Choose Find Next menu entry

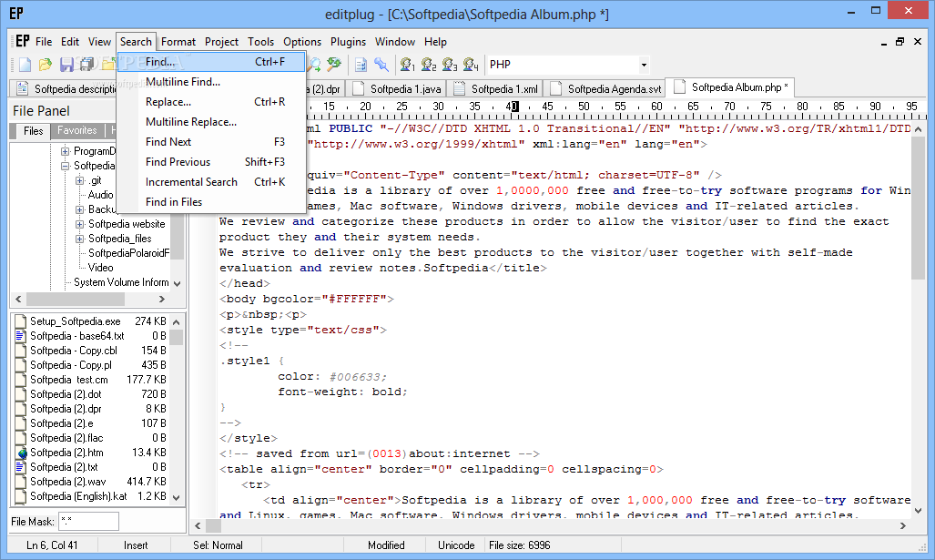[211, 142]
